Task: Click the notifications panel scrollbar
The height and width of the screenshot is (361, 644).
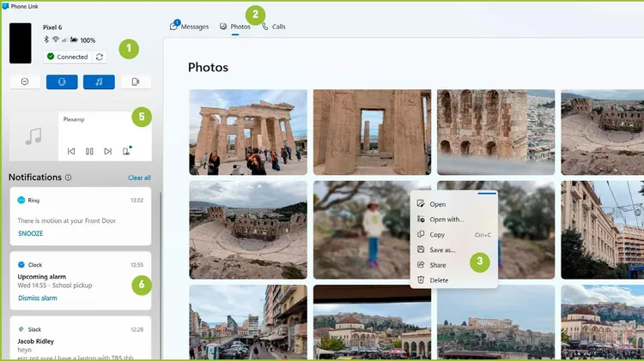Action: 161,276
